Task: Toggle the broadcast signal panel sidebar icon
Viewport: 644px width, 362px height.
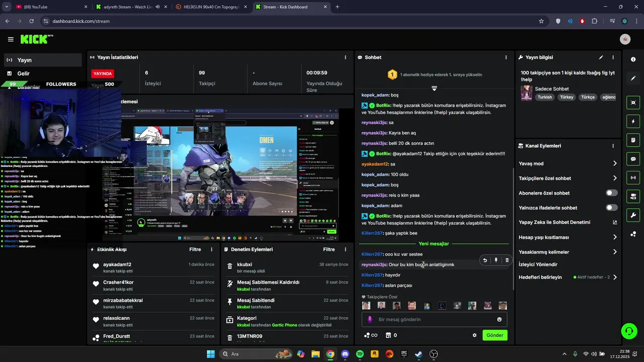Action: point(633,177)
